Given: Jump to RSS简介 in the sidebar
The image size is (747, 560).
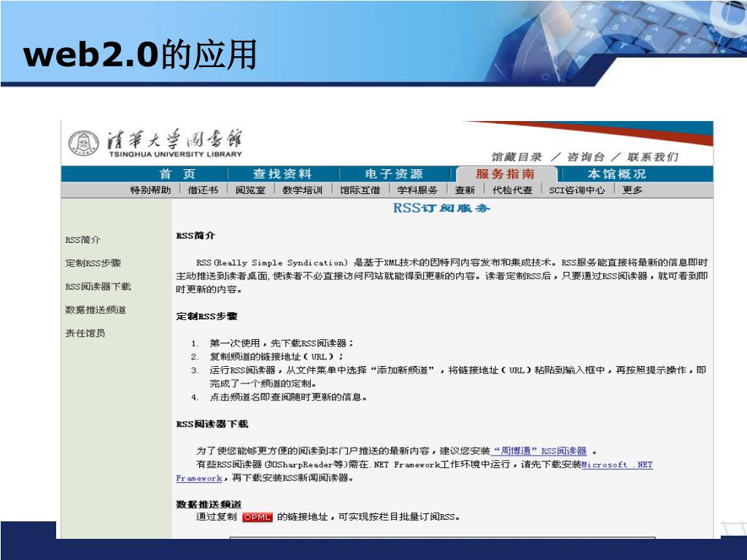Looking at the screenshot, I should tap(82, 240).
